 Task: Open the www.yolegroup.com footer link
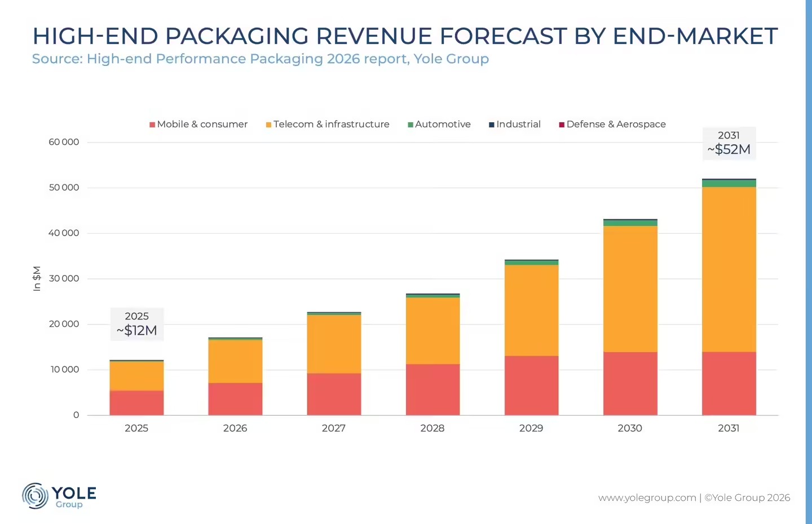[647, 498]
